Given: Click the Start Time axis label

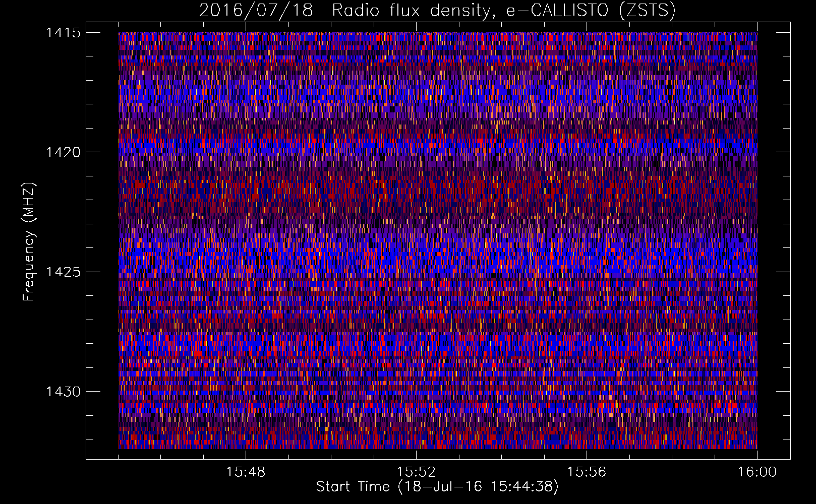Looking at the screenshot, I should click(437, 487).
